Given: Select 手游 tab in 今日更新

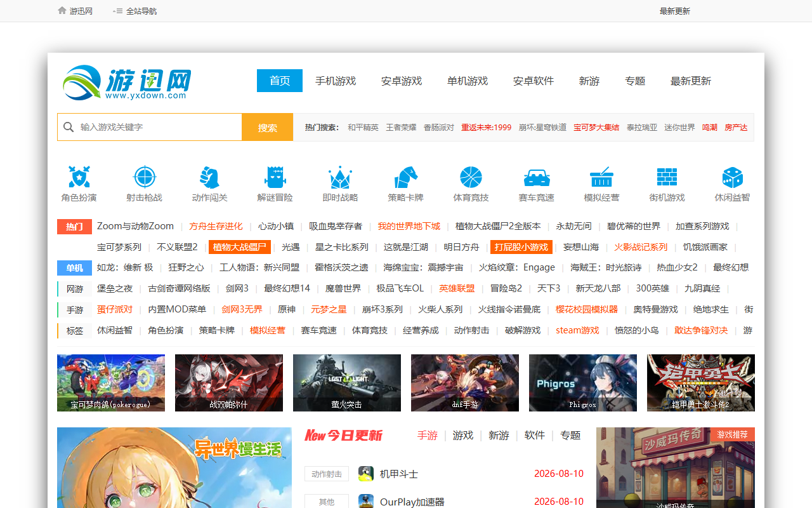Looking at the screenshot, I should (x=428, y=435).
